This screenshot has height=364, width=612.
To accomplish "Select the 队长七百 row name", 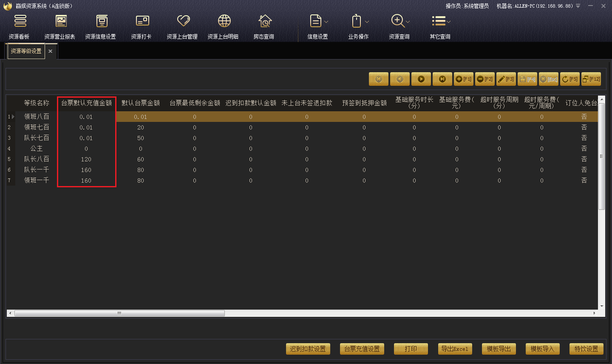I will point(37,138).
